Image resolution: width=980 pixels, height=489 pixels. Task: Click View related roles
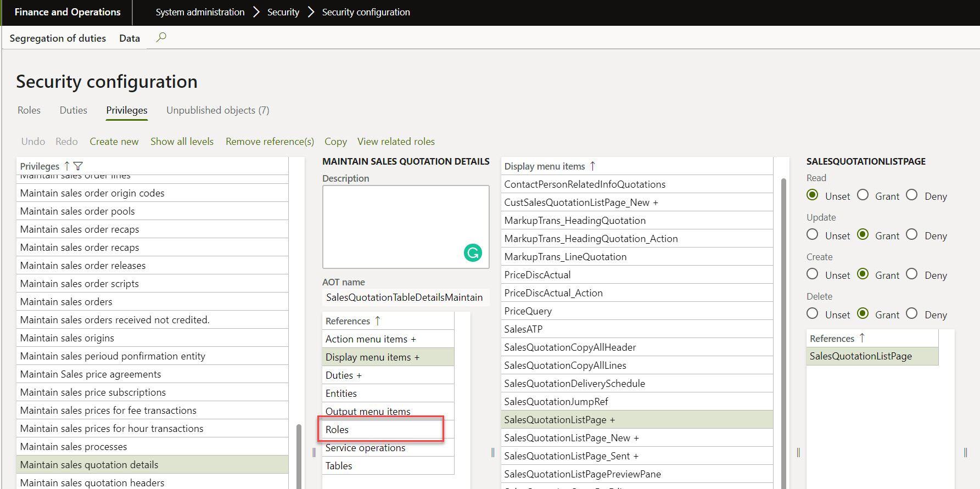point(396,142)
